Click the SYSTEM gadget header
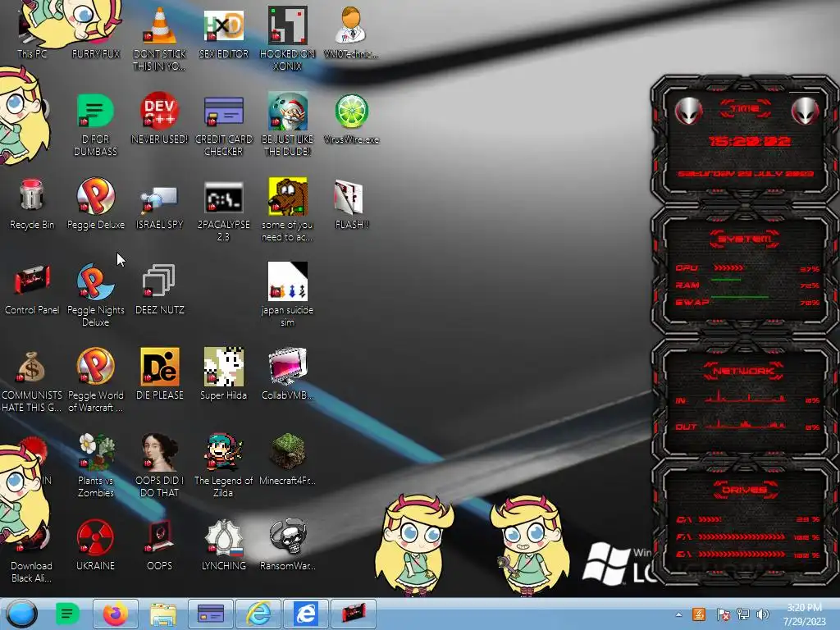 click(745, 239)
